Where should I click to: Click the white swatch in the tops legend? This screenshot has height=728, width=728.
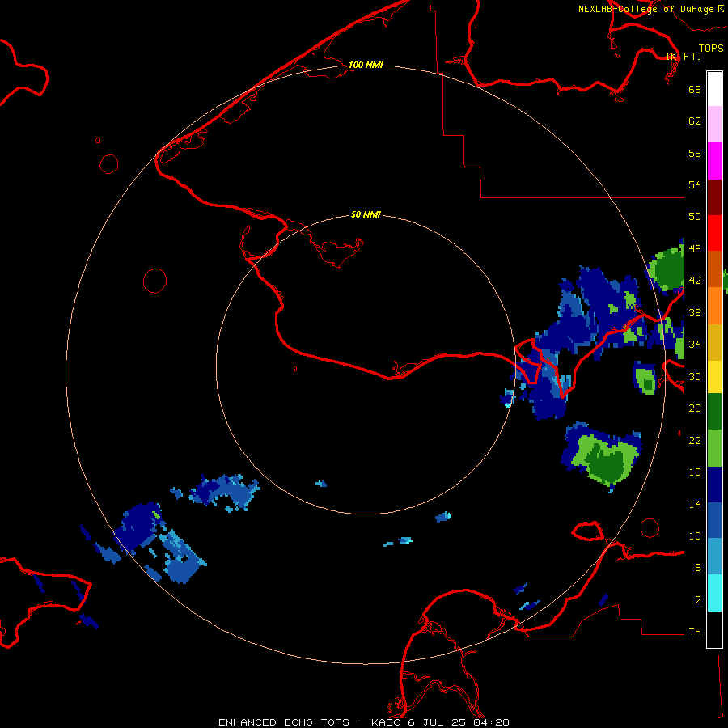(x=714, y=89)
